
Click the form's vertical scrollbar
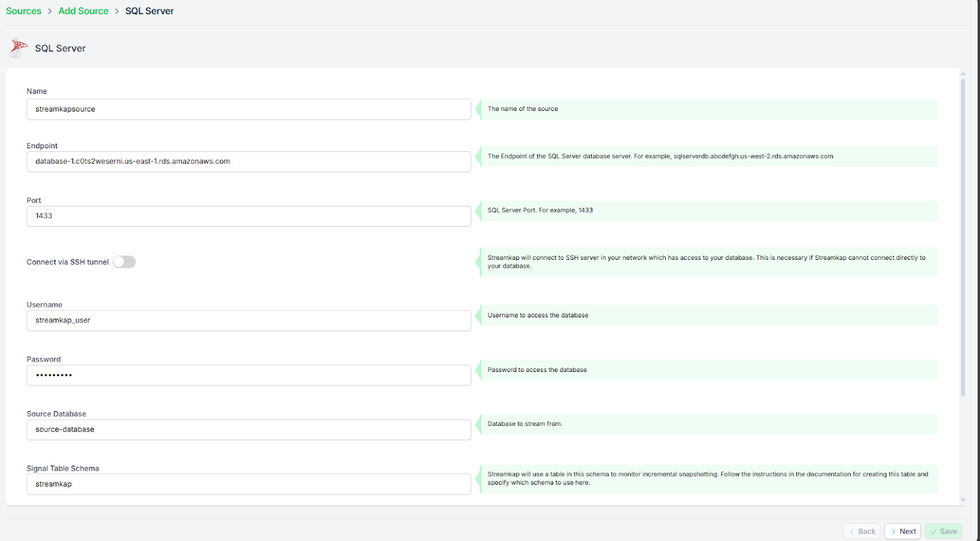pos(963,238)
